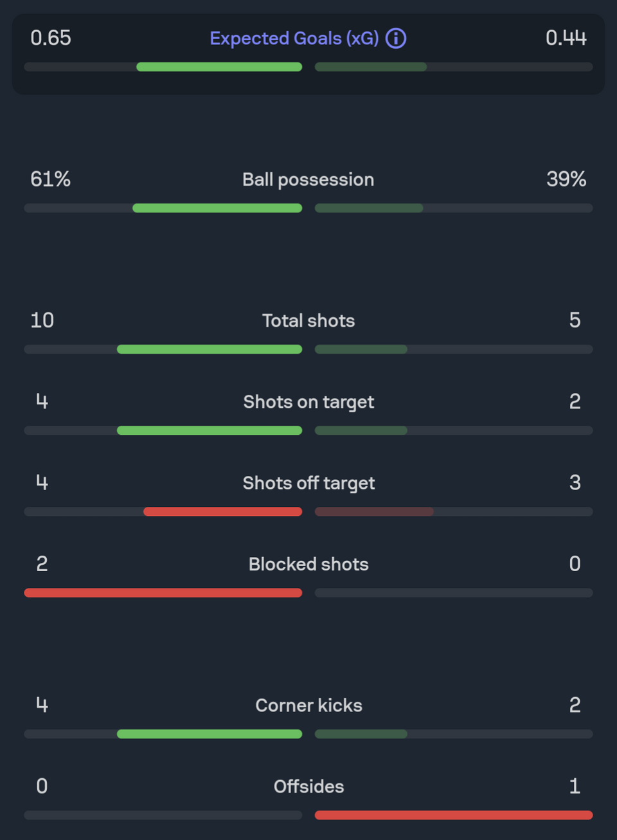Click the red away Offsides bar
617x840 pixels.
[454, 815]
